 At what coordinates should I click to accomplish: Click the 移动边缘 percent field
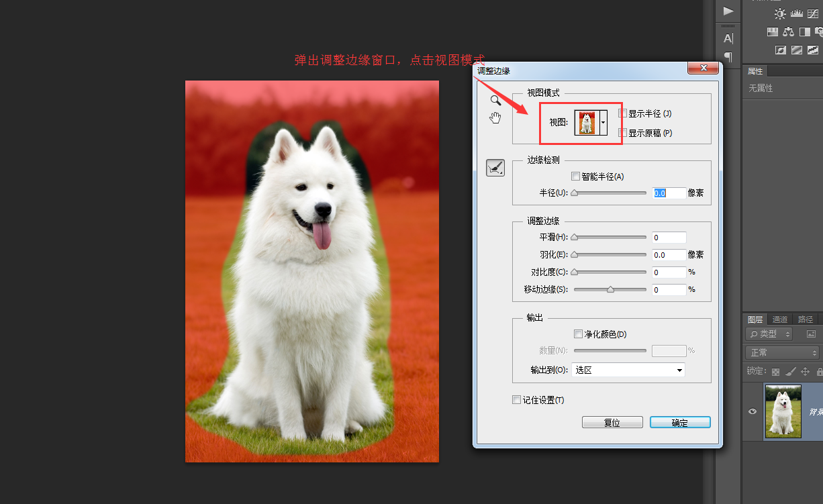[x=669, y=290]
